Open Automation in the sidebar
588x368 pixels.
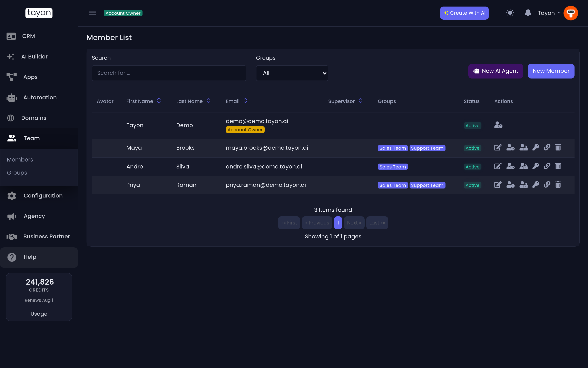[39, 97]
